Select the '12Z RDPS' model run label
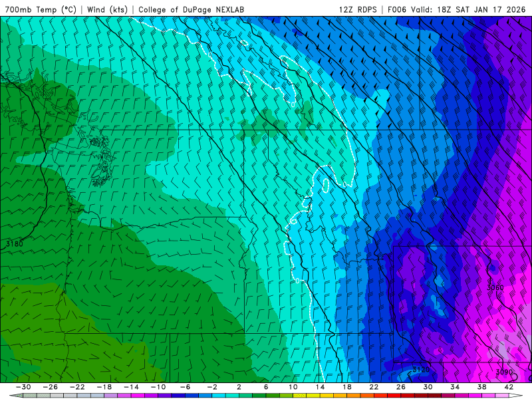 [358, 9]
